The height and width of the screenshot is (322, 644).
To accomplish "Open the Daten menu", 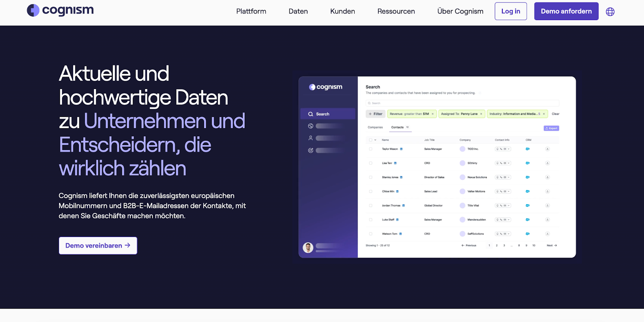I will click(x=298, y=11).
